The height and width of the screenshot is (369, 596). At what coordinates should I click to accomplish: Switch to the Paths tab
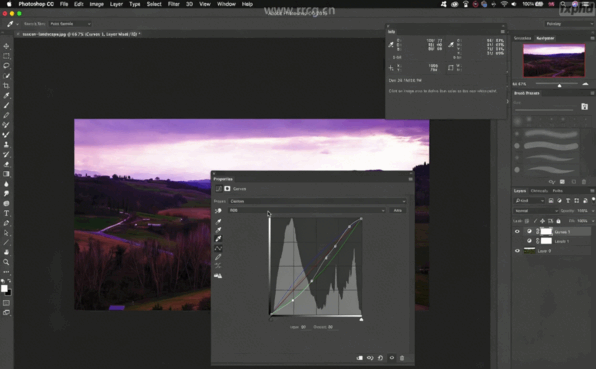click(x=558, y=191)
